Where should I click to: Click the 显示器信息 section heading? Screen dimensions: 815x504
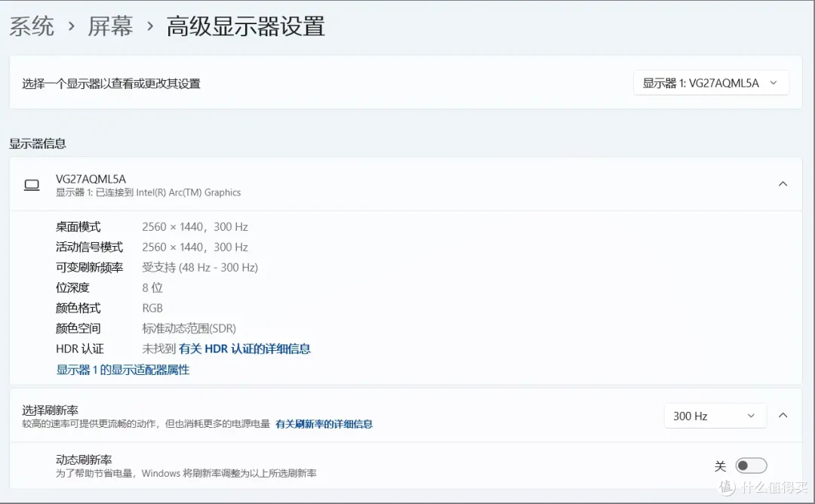click(38, 143)
